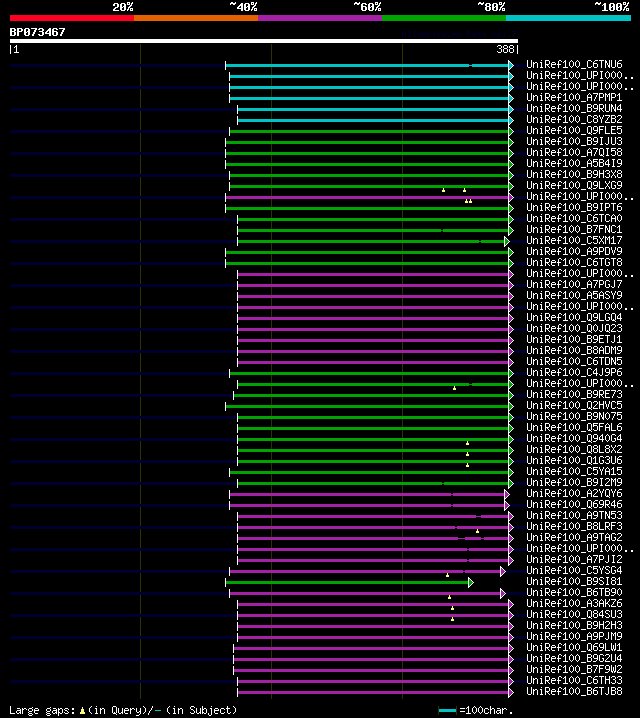The width and height of the screenshot is (640, 718).
Task: Select the UniRef100_C5YA15 label
Action: pos(574,471)
